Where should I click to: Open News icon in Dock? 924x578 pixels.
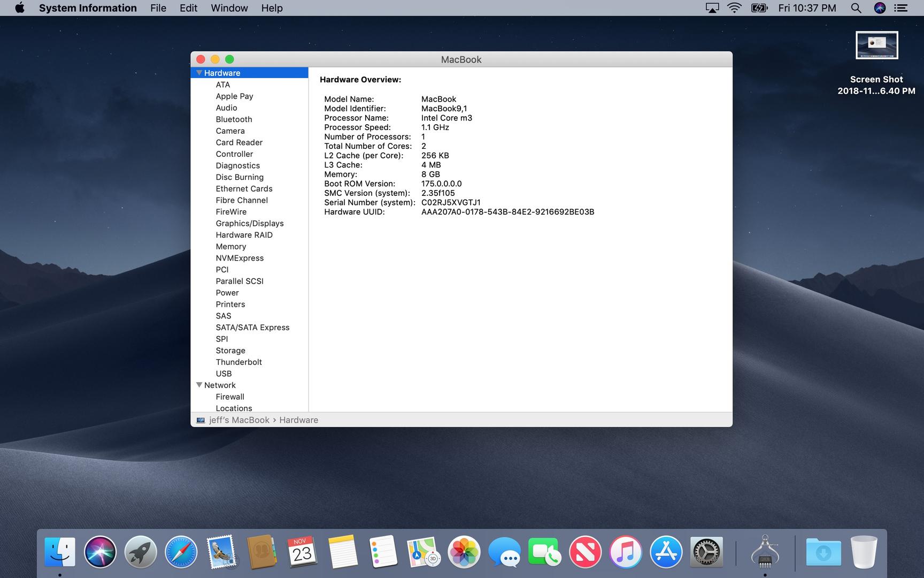click(585, 552)
